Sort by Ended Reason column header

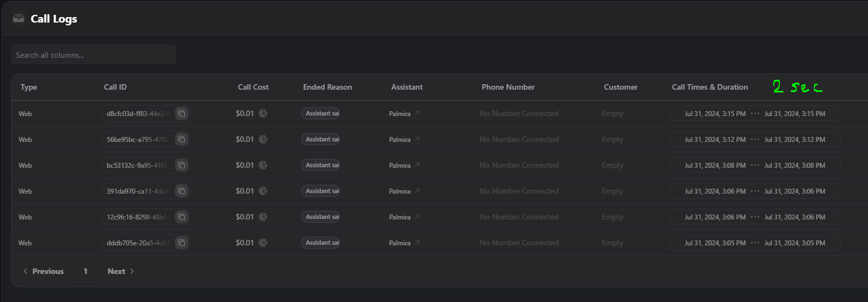(x=327, y=87)
